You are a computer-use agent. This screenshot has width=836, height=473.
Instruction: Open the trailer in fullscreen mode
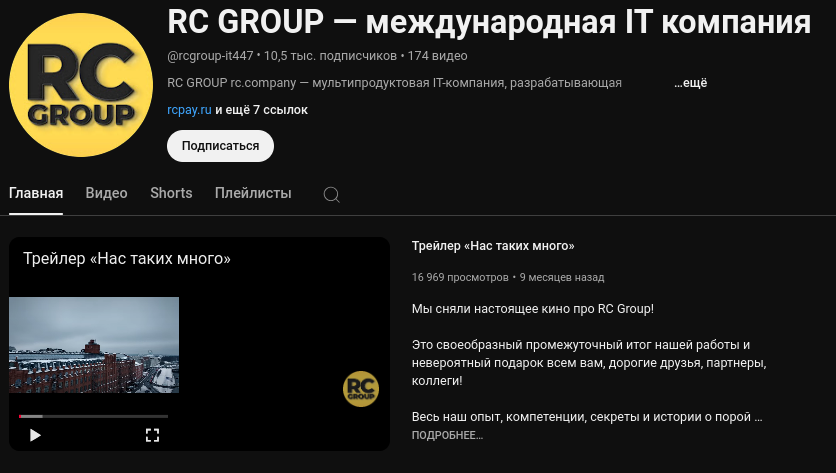[x=152, y=435]
